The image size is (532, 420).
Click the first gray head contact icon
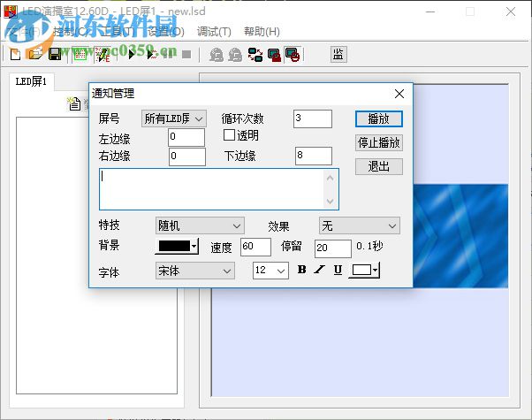pos(217,54)
